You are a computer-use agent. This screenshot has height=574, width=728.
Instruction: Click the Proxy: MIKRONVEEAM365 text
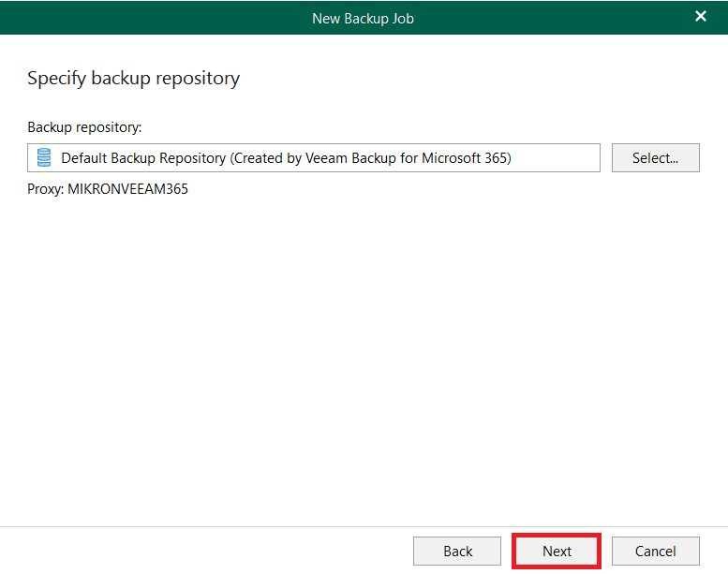[108, 189]
